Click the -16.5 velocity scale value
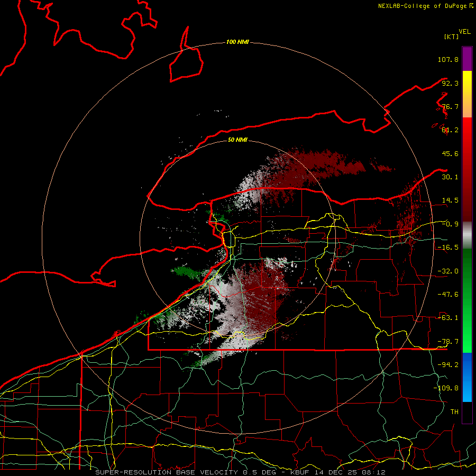Screen dimensions: 476x476 click(x=448, y=248)
